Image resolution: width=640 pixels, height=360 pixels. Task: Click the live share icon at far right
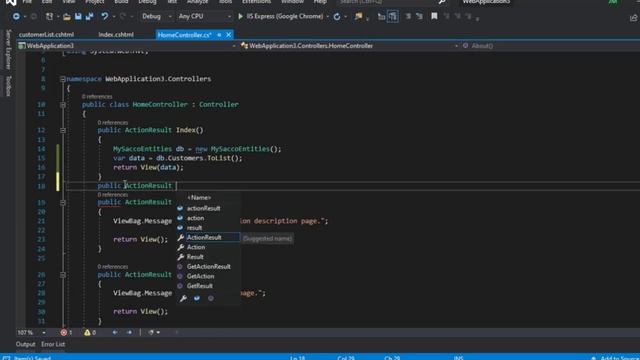click(633, 18)
